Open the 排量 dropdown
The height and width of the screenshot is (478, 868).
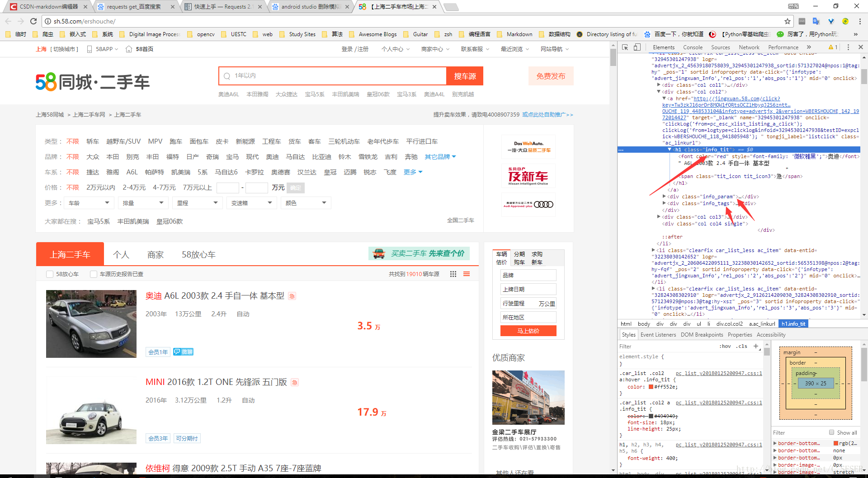pos(143,203)
